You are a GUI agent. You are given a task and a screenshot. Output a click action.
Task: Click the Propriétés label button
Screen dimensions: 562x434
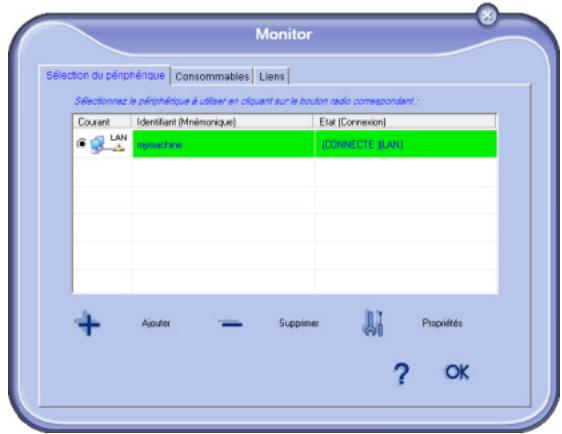[442, 323]
